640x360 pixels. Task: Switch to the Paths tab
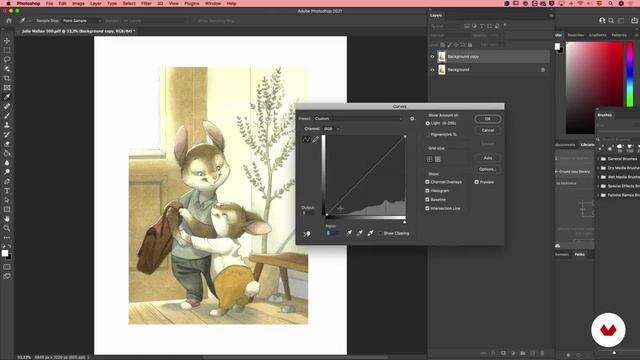579,254
